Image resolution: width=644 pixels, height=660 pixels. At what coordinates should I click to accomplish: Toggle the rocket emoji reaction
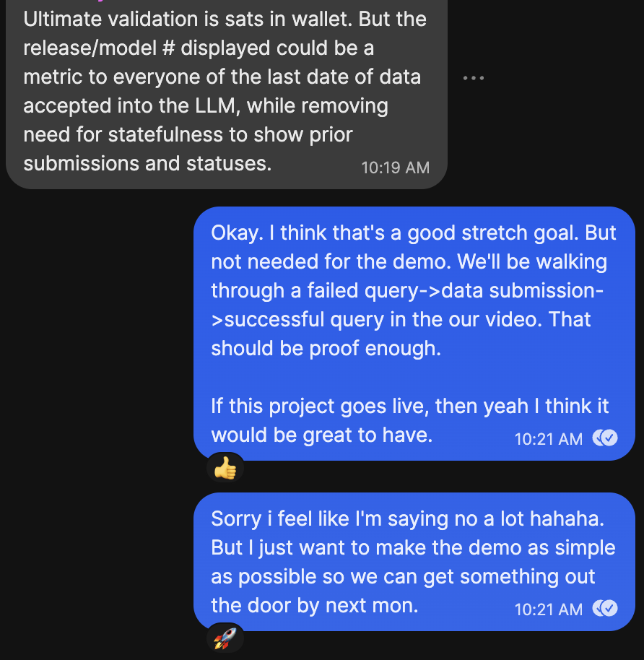225,638
